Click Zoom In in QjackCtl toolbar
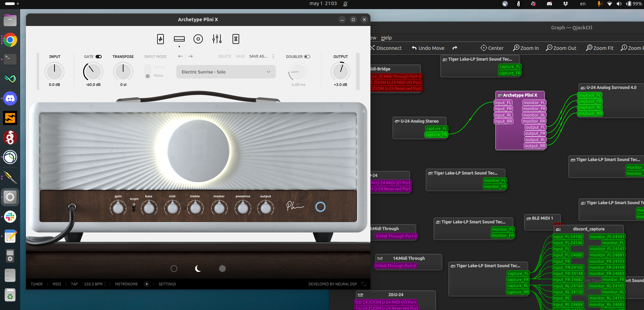The width and height of the screenshot is (644, 310). point(526,48)
